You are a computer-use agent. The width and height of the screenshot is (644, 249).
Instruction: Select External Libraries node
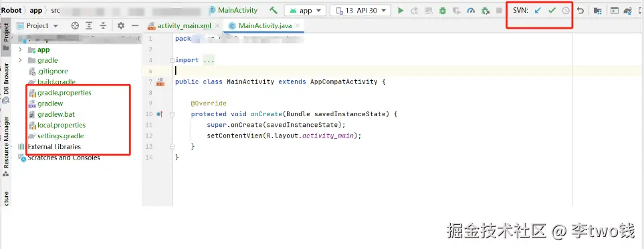(53, 146)
